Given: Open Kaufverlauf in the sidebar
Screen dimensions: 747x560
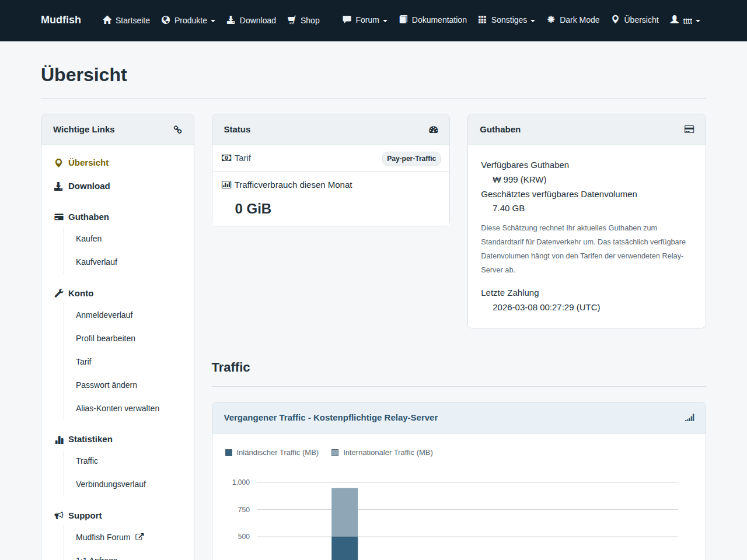Looking at the screenshot, I should point(96,262).
